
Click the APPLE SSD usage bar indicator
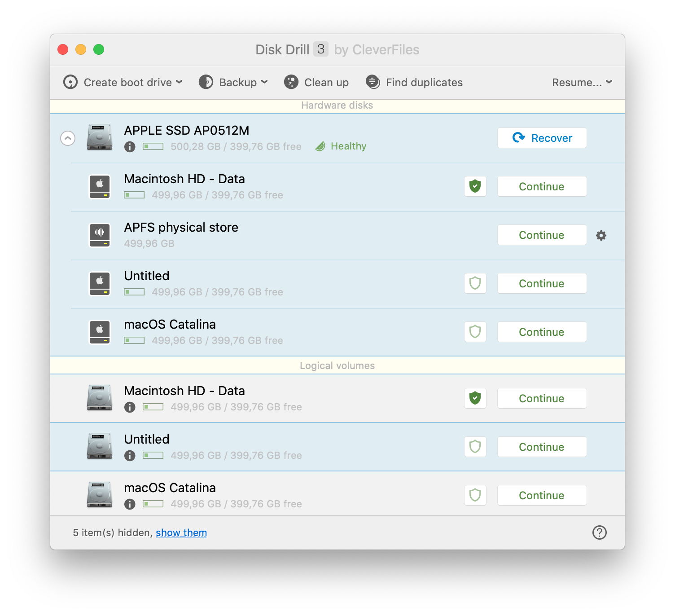(153, 147)
